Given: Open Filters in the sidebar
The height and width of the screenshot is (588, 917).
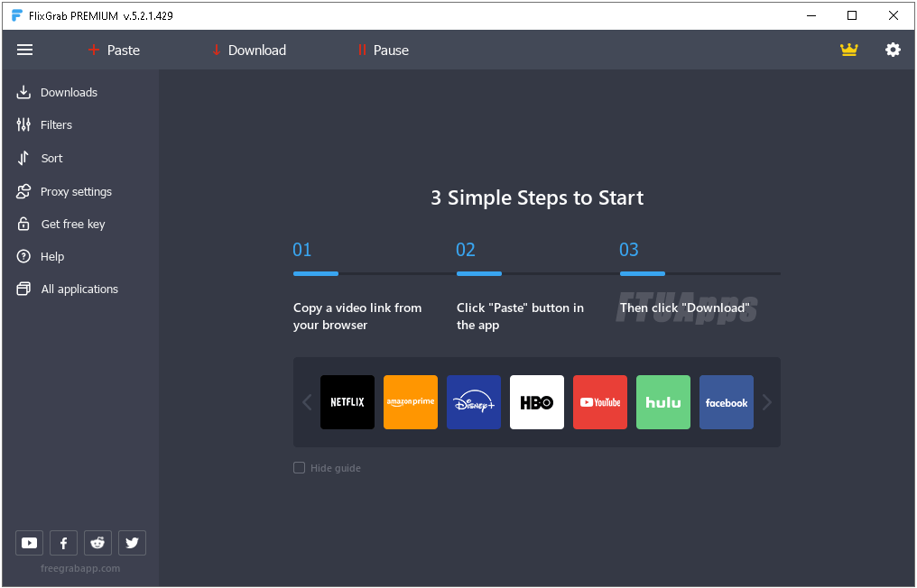Looking at the screenshot, I should [x=44, y=124].
